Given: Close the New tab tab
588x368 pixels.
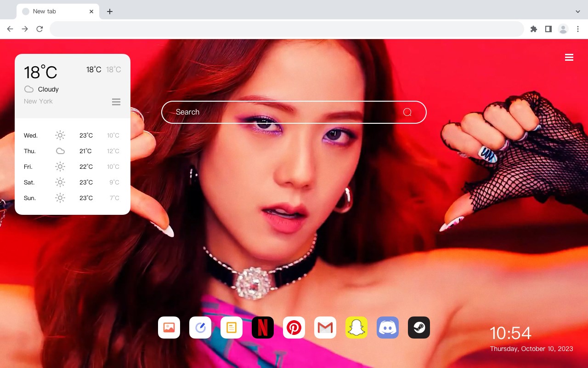Looking at the screenshot, I should tap(91, 11).
